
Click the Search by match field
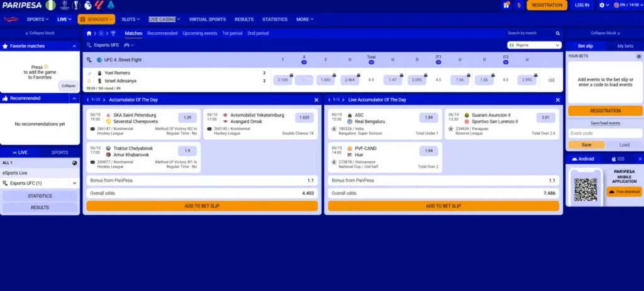(x=530, y=33)
